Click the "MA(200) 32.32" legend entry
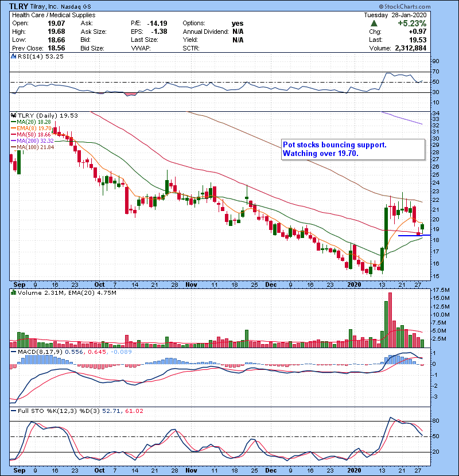 [x=35, y=141]
